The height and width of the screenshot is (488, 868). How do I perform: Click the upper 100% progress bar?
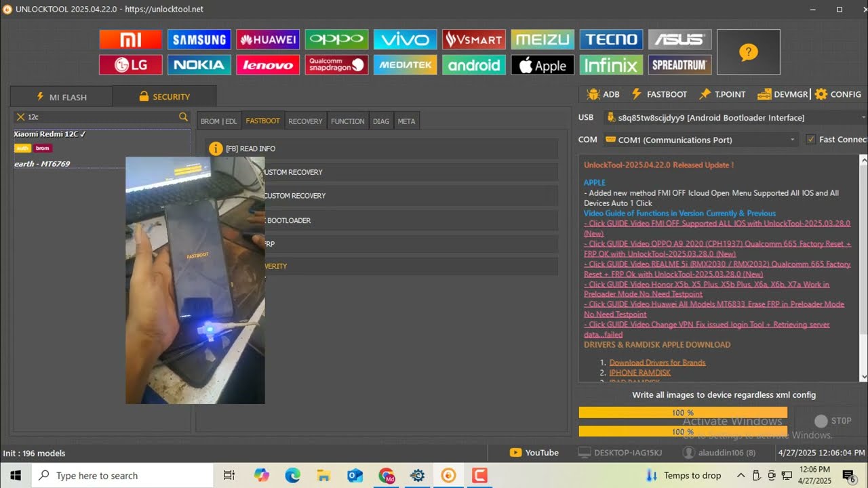pyautogui.click(x=683, y=413)
